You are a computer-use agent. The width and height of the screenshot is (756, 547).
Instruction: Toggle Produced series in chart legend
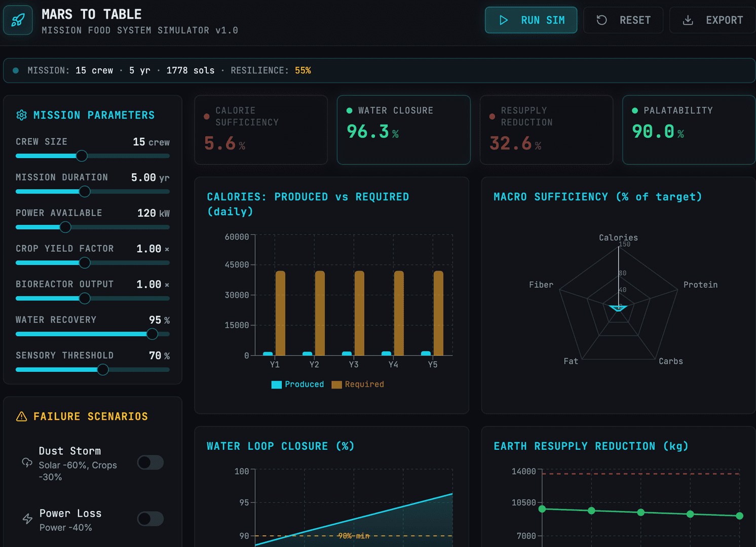[x=297, y=384]
